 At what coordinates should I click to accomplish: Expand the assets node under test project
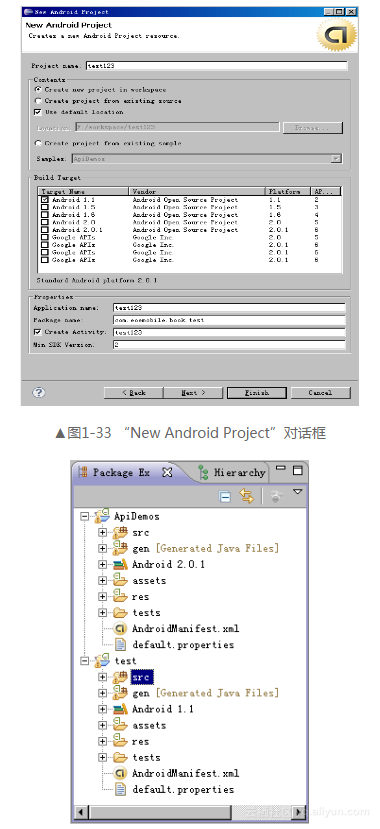point(103,725)
